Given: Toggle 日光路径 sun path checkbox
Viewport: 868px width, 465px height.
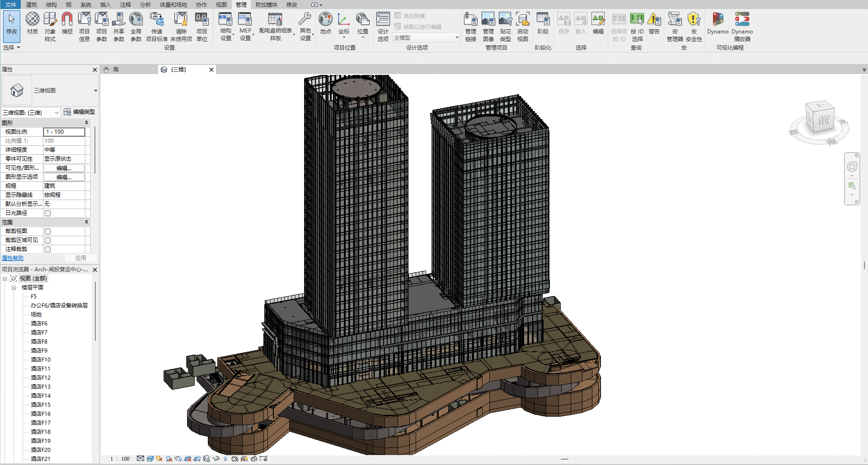Looking at the screenshot, I should (x=47, y=213).
